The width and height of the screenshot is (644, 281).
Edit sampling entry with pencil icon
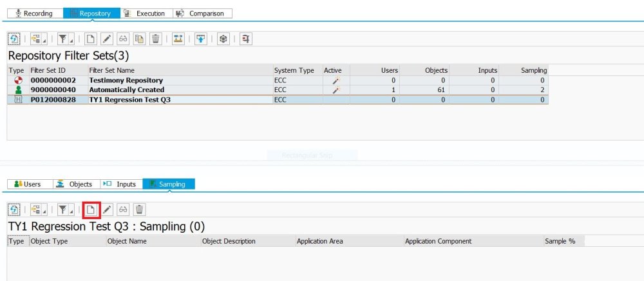[107, 210]
